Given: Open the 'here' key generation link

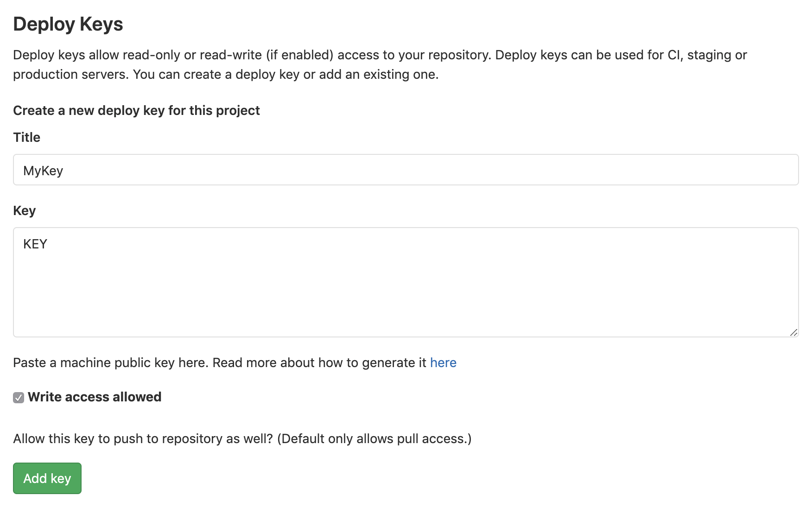Looking at the screenshot, I should 443,362.
